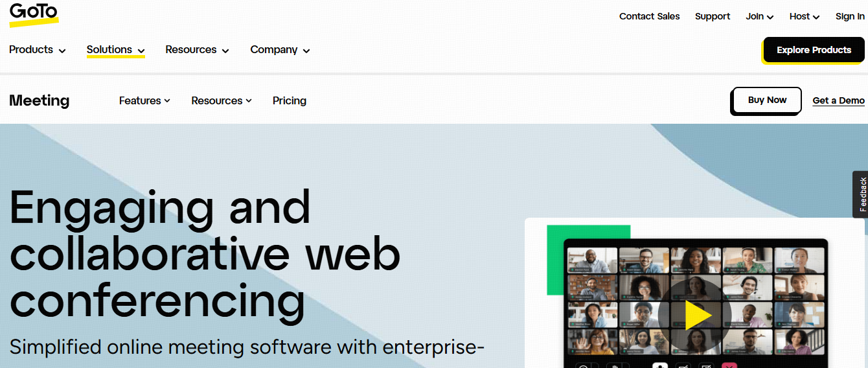Click Sign In
Image resolution: width=868 pixels, height=368 pixels.
point(849,17)
